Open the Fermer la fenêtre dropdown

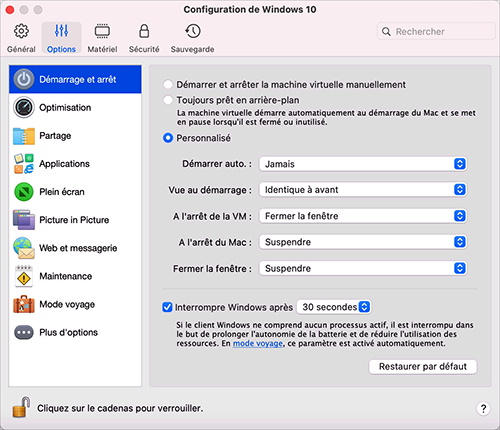(363, 268)
